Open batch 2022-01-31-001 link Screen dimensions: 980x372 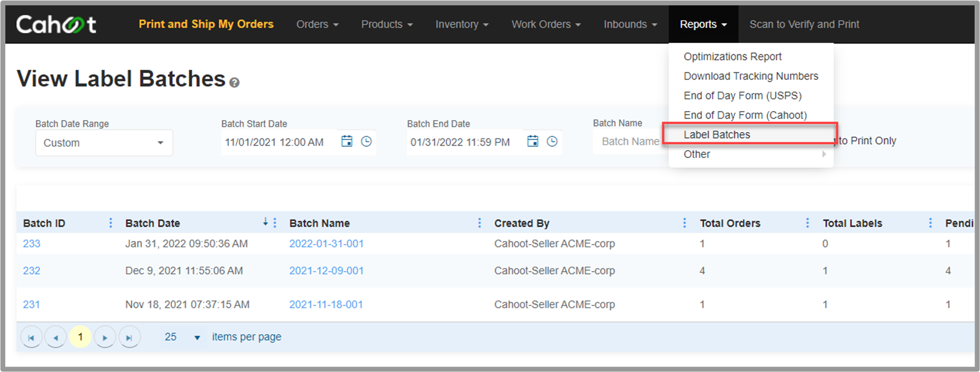coord(326,243)
